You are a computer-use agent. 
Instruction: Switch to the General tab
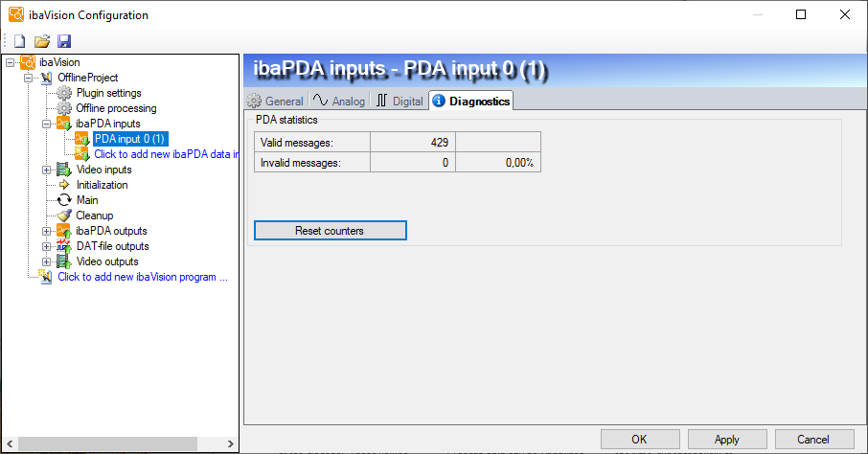pyautogui.click(x=276, y=101)
